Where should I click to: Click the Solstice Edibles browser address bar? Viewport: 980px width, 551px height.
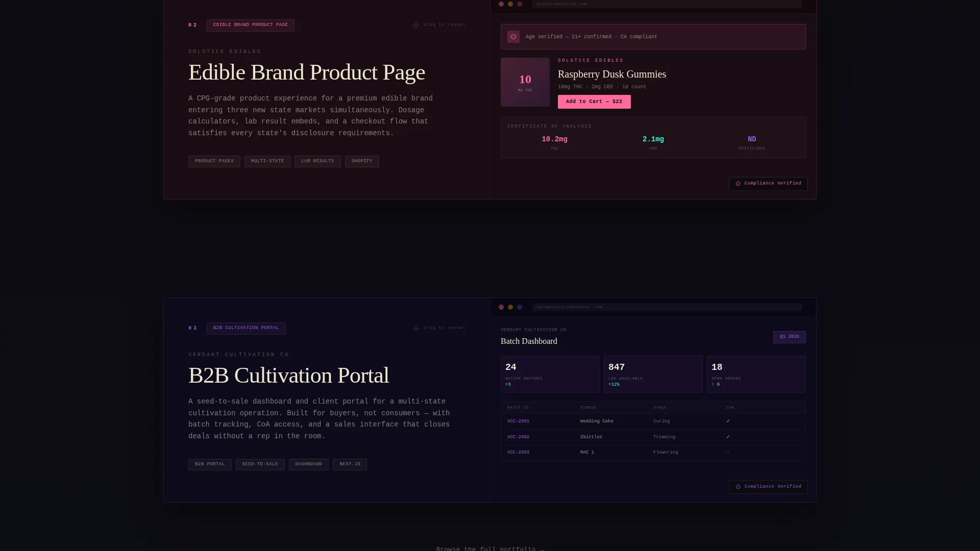coord(667,4)
